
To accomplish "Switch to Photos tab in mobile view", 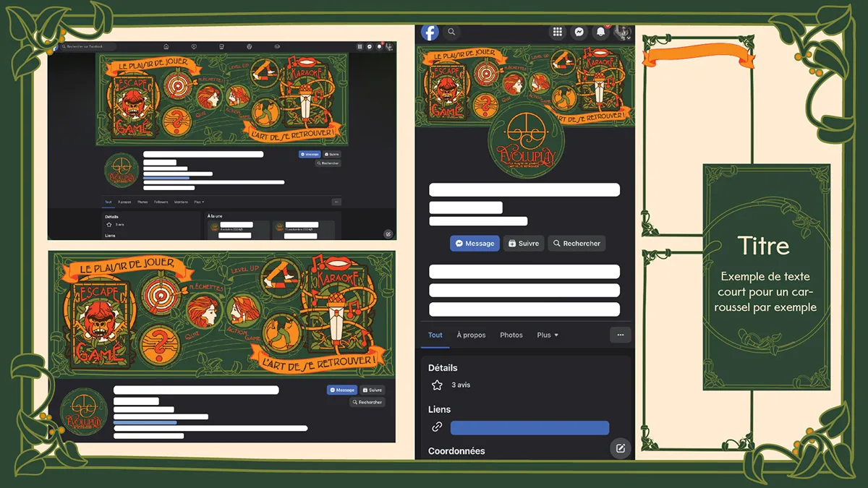I will click(x=511, y=335).
